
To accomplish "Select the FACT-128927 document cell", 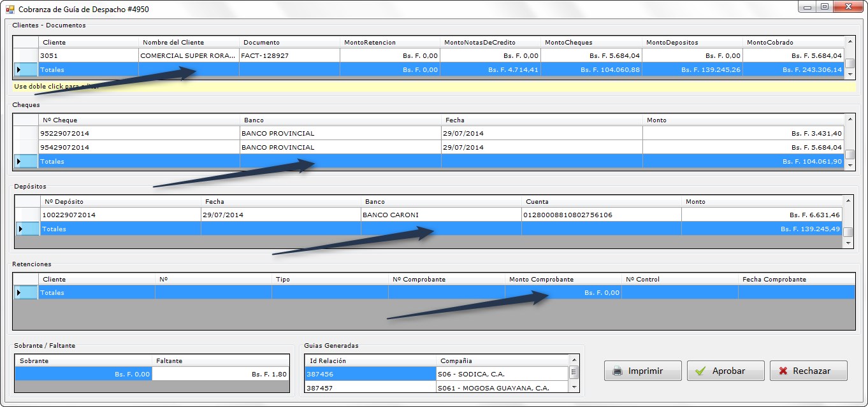I will [x=289, y=55].
